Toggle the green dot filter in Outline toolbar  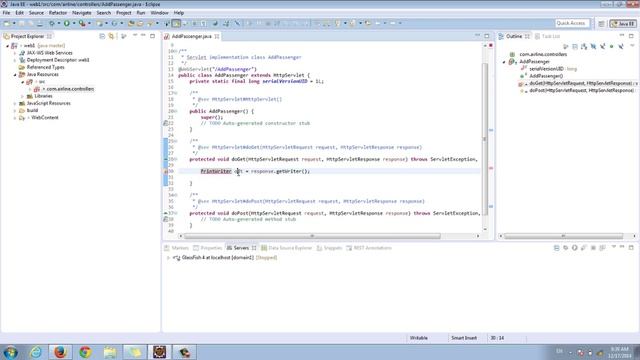point(611,47)
